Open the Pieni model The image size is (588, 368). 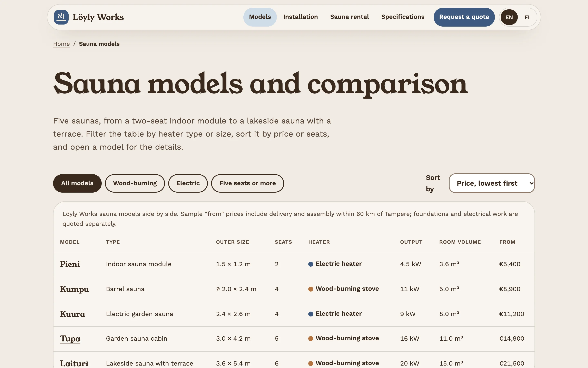70,264
